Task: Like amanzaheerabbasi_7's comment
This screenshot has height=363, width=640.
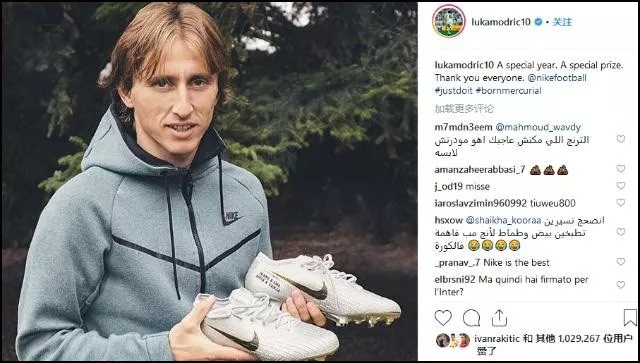Action: click(621, 169)
